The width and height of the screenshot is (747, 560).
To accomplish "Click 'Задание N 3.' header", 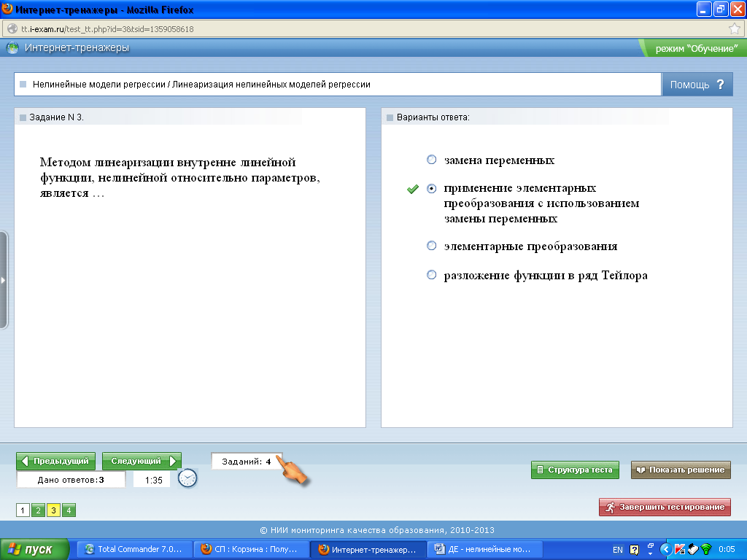I will point(56,117).
